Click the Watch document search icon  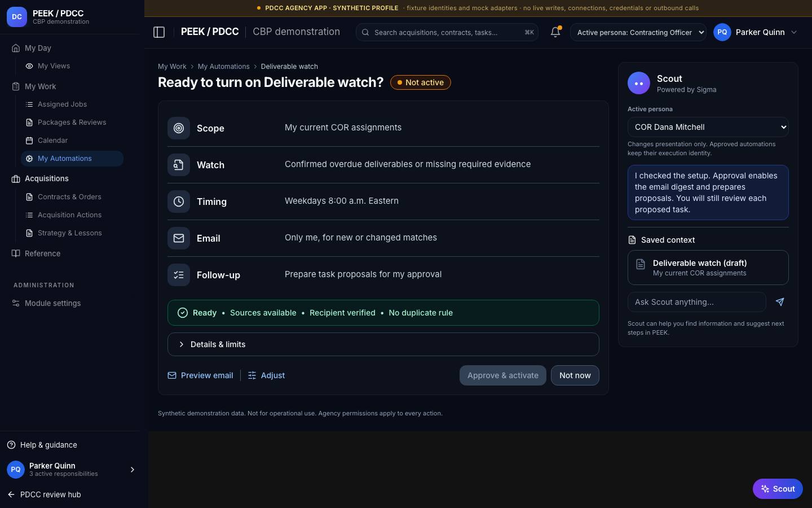pos(179,165)
